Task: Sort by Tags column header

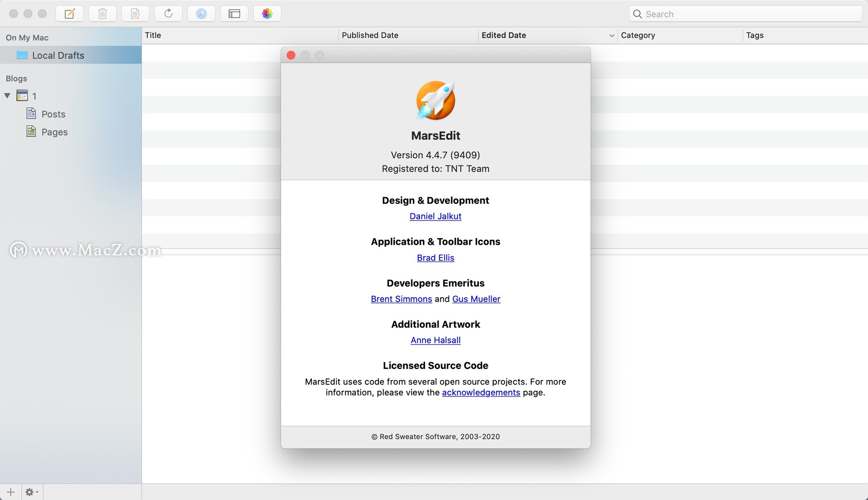Action: click(x=805, y=35)
